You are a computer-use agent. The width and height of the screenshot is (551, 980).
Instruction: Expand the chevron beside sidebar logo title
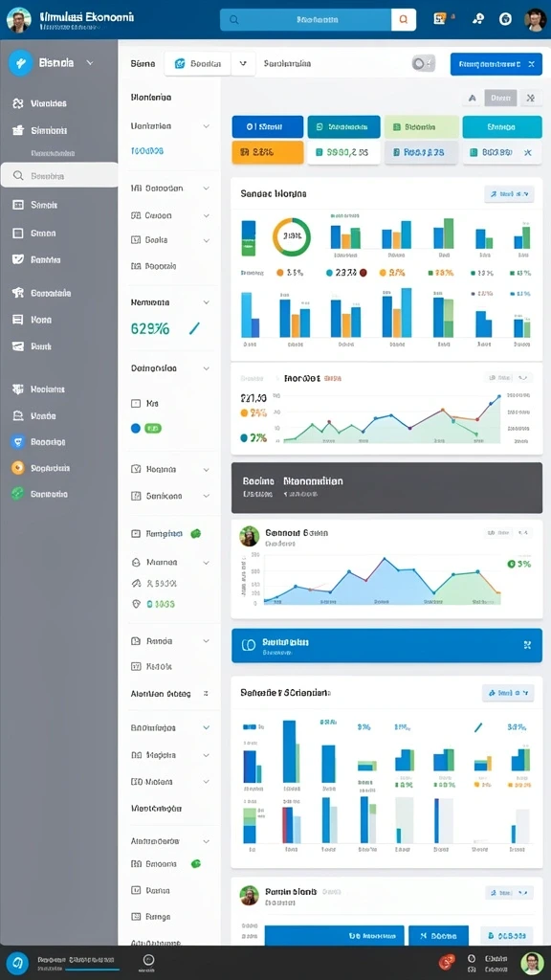(89, 63)
